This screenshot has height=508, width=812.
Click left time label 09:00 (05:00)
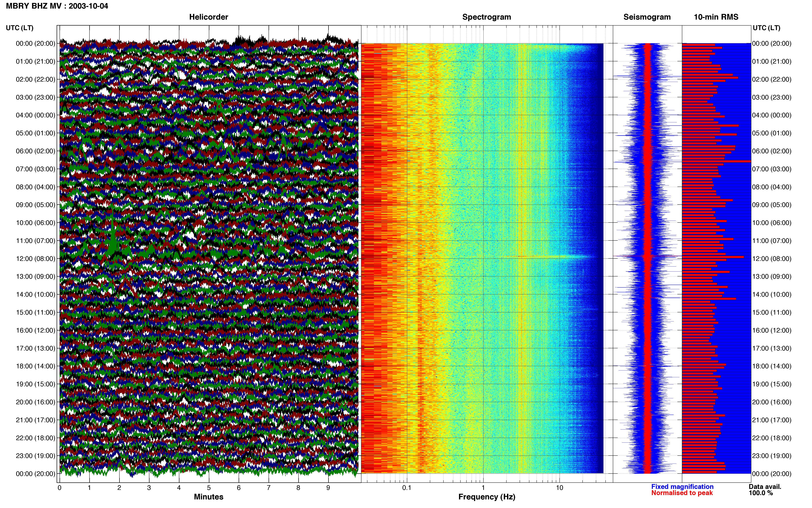[36, 205]
